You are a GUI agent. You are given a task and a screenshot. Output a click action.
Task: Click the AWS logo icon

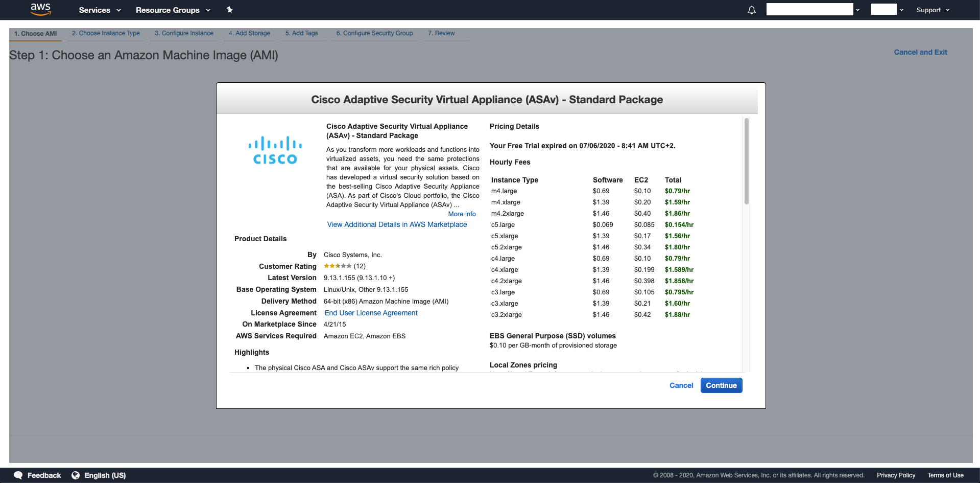click(x=40, y=9)
